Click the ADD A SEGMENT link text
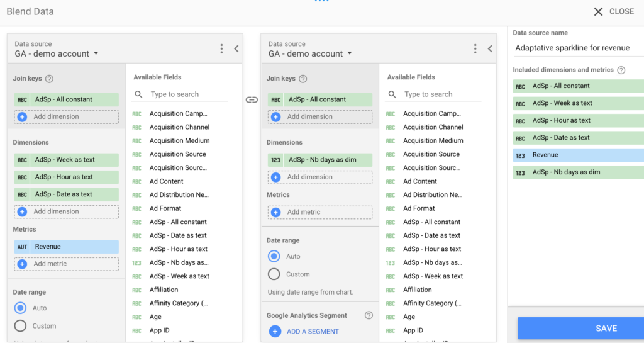 click(x=313, y=332)
